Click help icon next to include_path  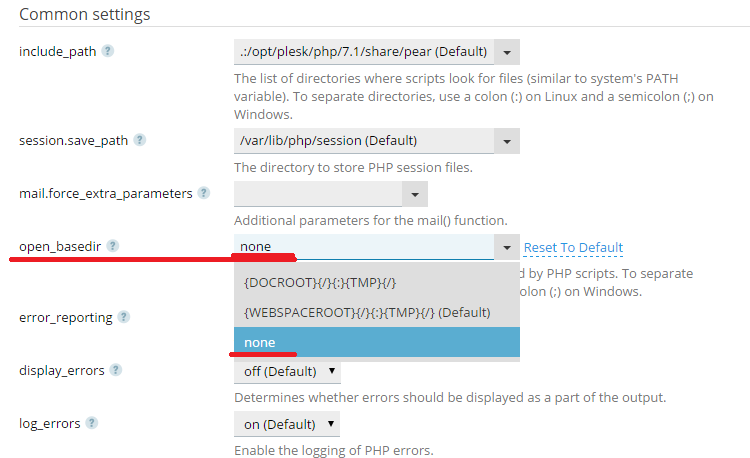pyautogui.click(x=107, y=51)
